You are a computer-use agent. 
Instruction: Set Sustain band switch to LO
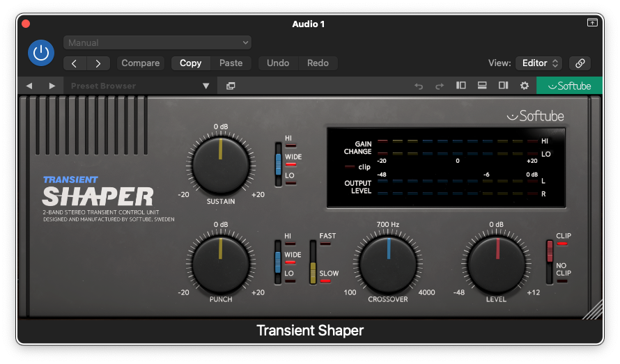tap(290, 177)
